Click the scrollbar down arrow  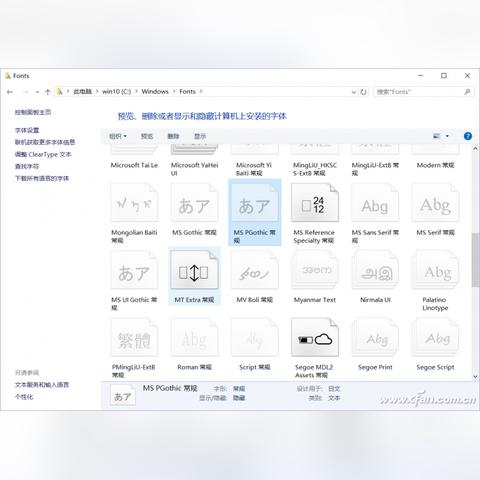[x=475, y=377]
